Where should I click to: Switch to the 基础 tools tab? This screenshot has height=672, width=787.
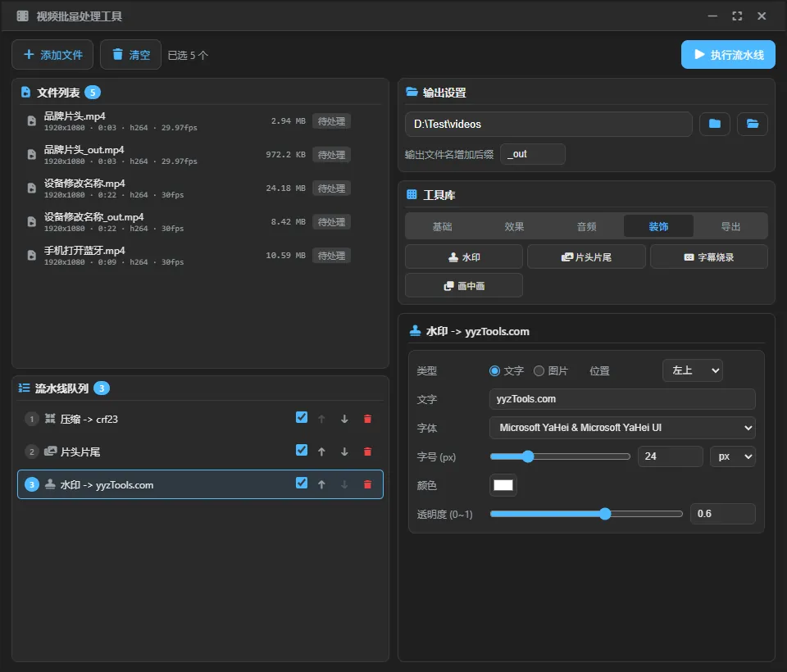(442, 226)
